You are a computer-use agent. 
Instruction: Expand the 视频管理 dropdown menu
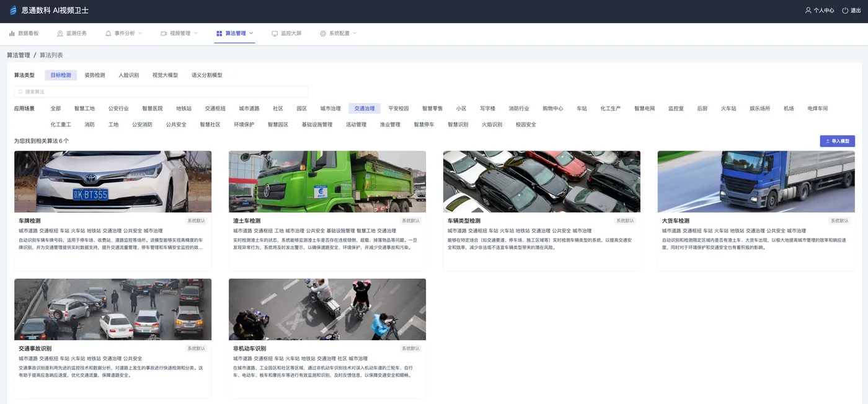coord(195,33)
